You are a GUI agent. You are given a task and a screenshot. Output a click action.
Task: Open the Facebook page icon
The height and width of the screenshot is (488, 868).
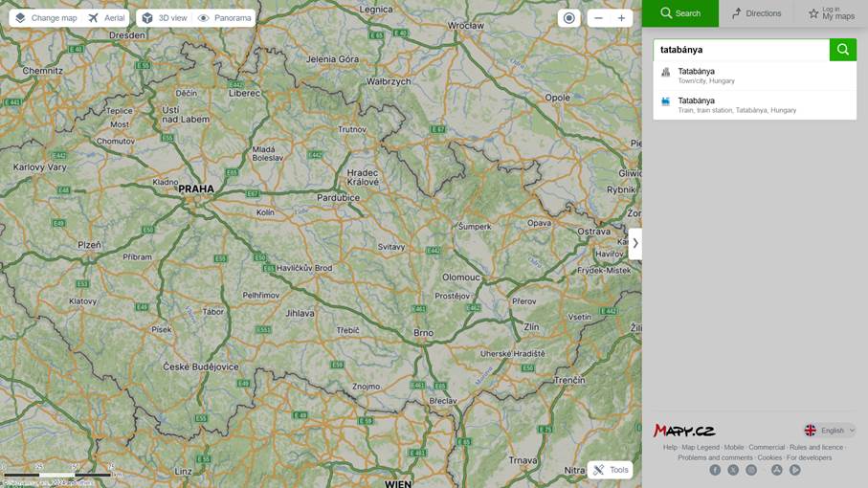coord(715,470)
